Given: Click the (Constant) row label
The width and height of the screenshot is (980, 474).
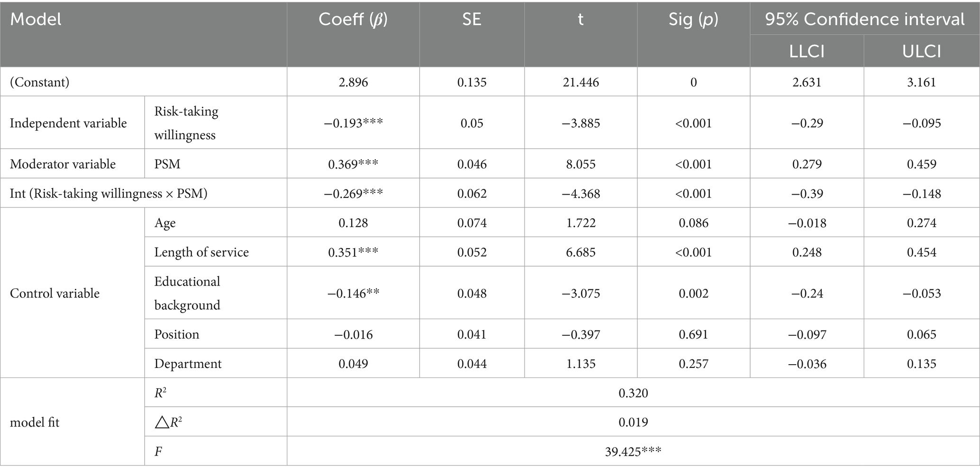Looking at the screenshot, I should coord(40,82).
